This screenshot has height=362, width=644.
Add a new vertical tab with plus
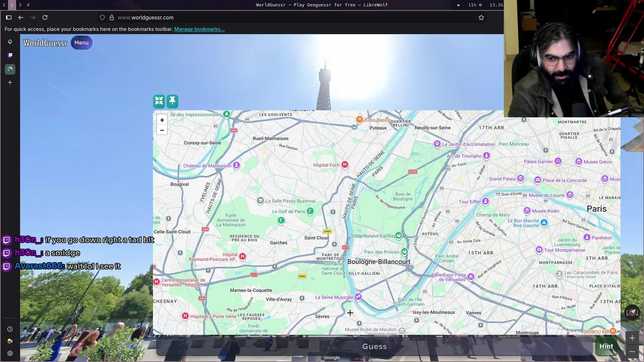(x=10, y=82)
